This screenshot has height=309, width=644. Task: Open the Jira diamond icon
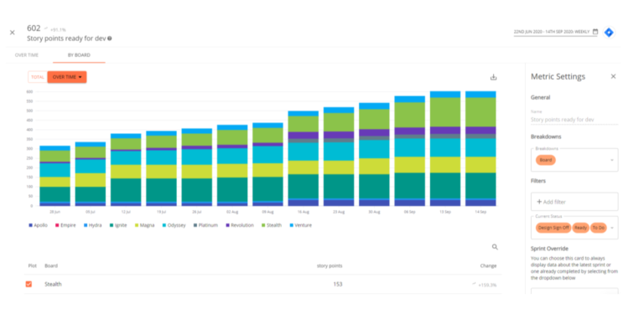point(609,33)
